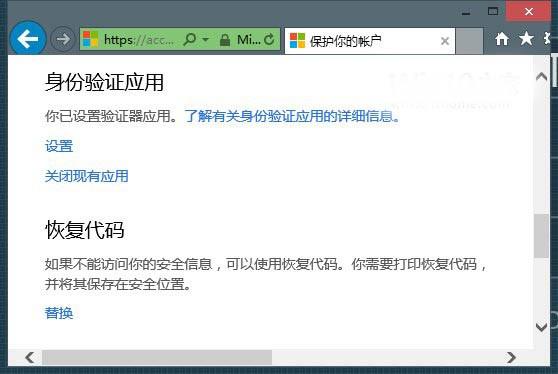Click the horizontal scrollbar right arrow

(x=511, y=357)
